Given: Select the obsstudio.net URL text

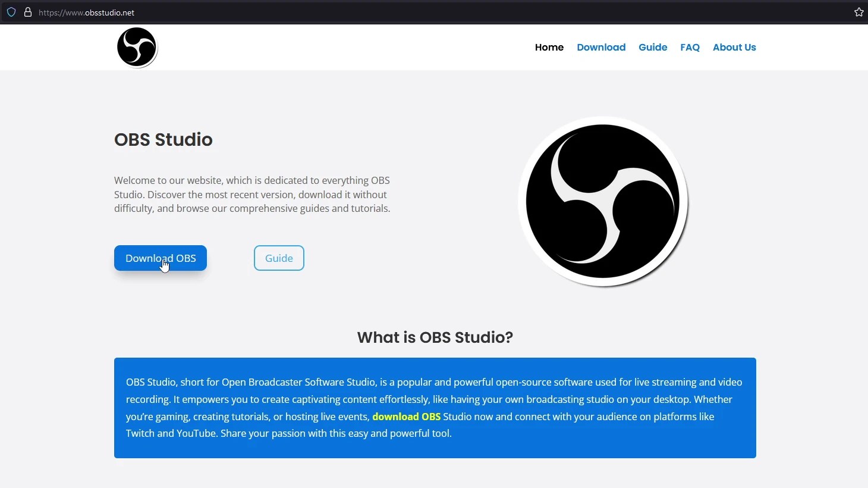Looking at the screenshot, I should pyautogui.click(x=87, y=12).
